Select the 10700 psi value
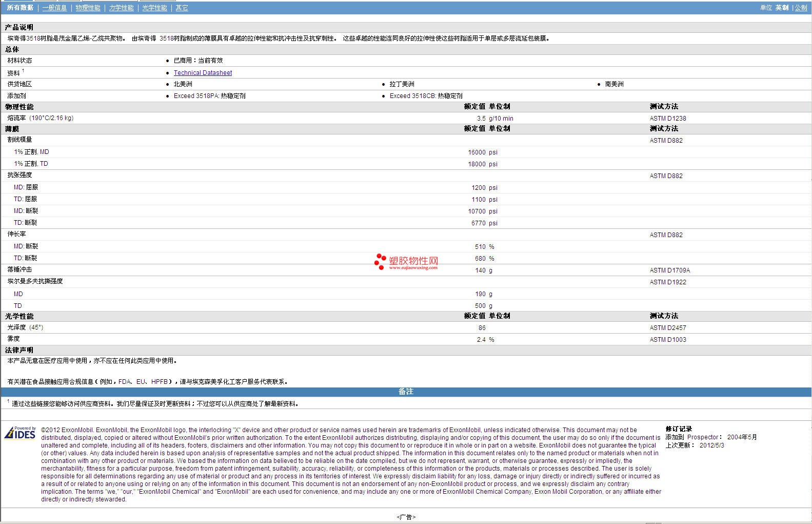 point(483,211)
